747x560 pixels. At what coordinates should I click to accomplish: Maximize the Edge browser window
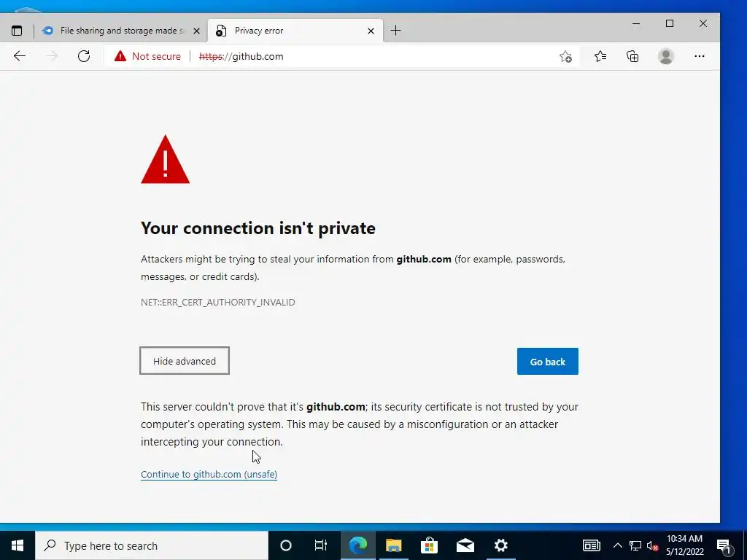click(670, 24)
